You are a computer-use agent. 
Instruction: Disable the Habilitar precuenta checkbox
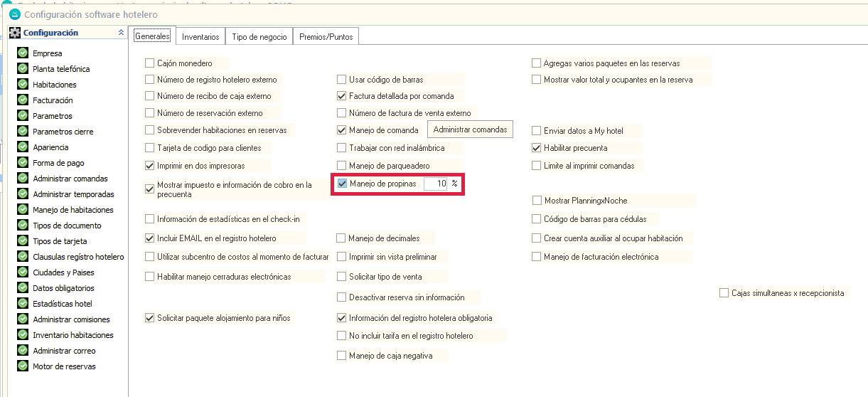coord(537,148)
